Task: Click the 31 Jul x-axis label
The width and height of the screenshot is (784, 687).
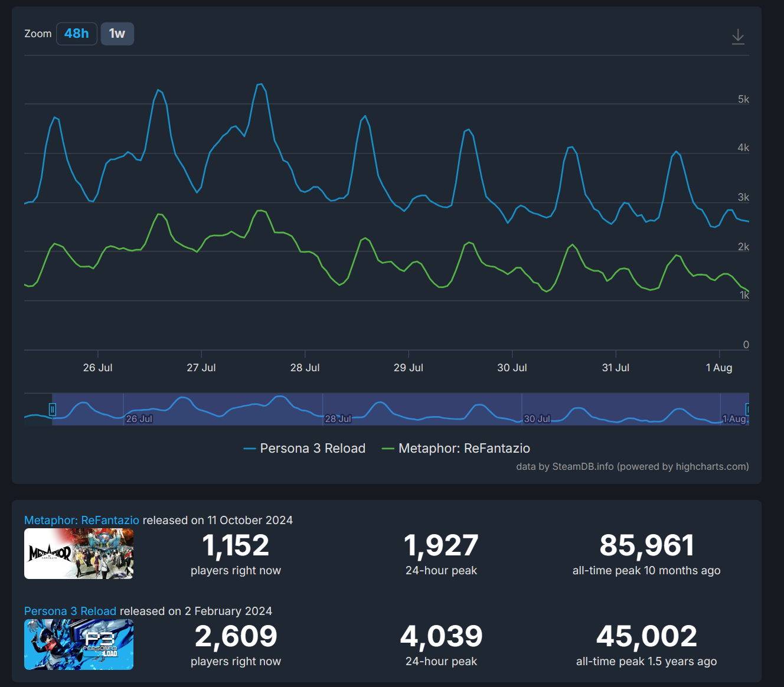Action: 616,368
